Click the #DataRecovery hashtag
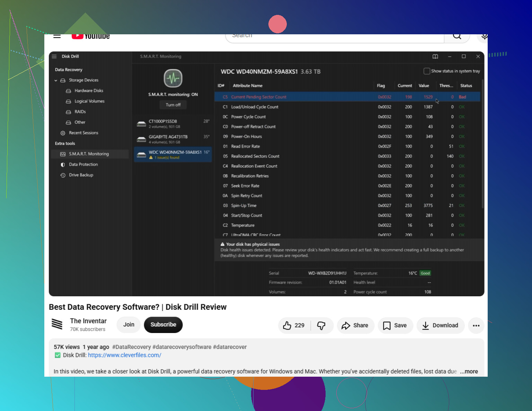532x411 pixels. coord(132,347)
